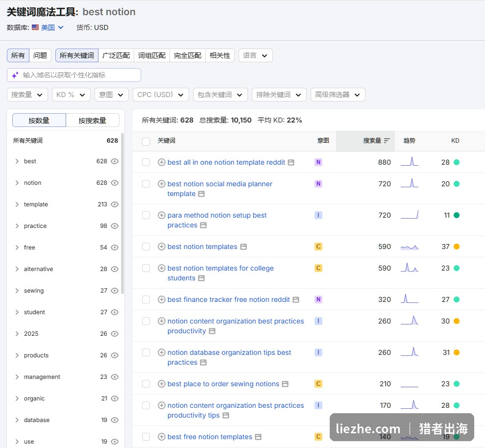Open SERP view icon for 'best free notion templates'

(x=258, y=437)
